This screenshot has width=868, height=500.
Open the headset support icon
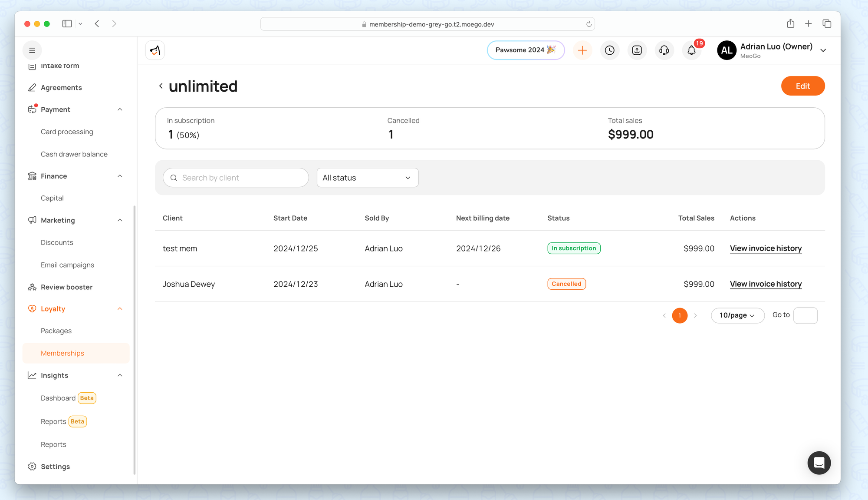[664, 50]
